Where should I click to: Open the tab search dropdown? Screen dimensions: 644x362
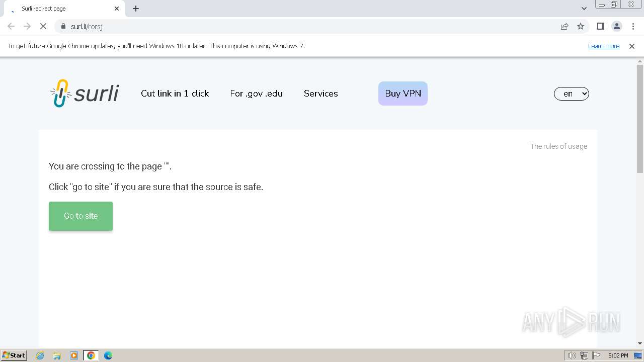pyautogui.click(x=584, y=9)
